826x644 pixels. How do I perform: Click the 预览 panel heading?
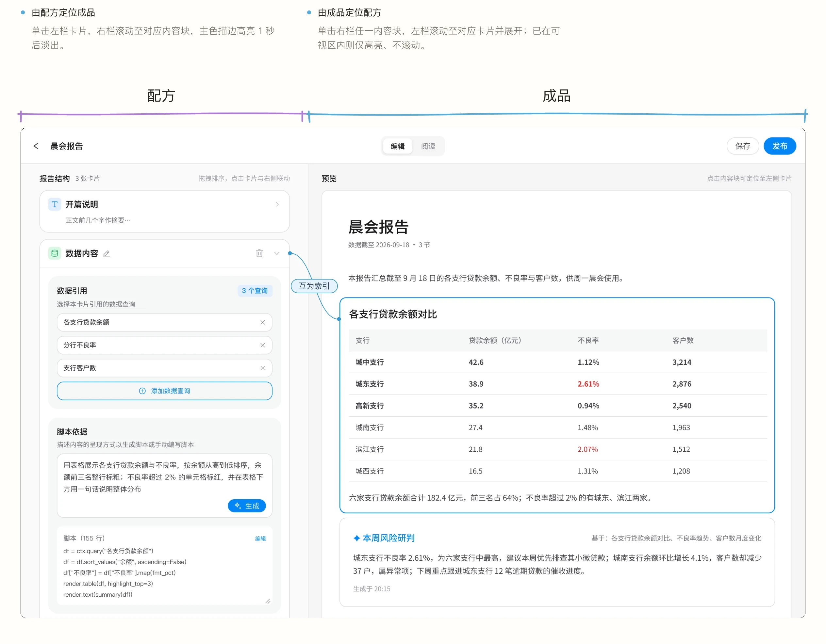329,179
